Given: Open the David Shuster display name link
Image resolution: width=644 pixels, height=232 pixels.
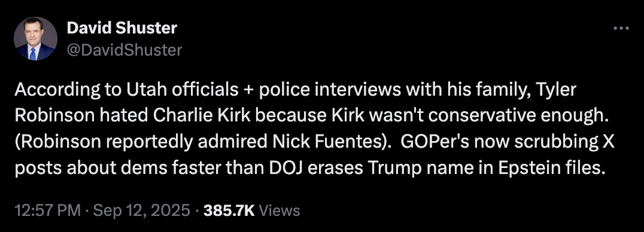Looking at the screenshot, I should coord(121,28).
